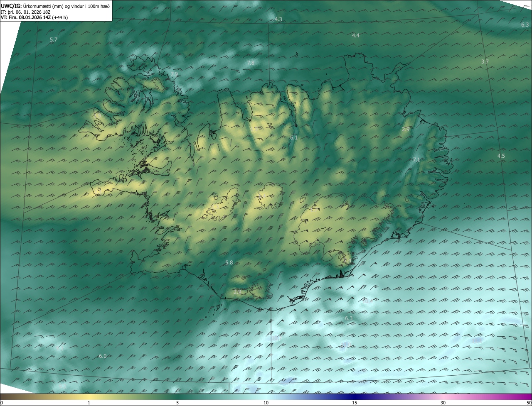Click the 10 tick label of the color scale
Viewport: 532px width, 406px height.
pyautogui.click(x=266, y=403)
